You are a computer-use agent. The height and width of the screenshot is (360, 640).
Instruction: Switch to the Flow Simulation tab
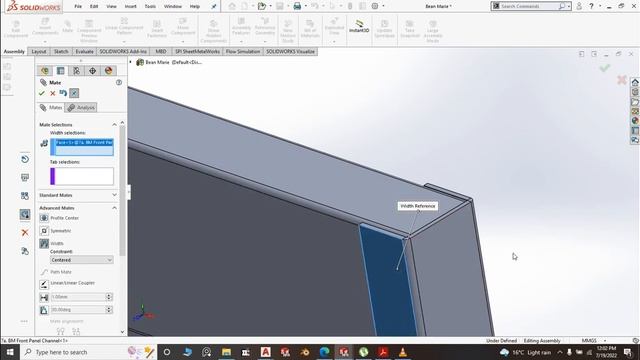(243, 51)
